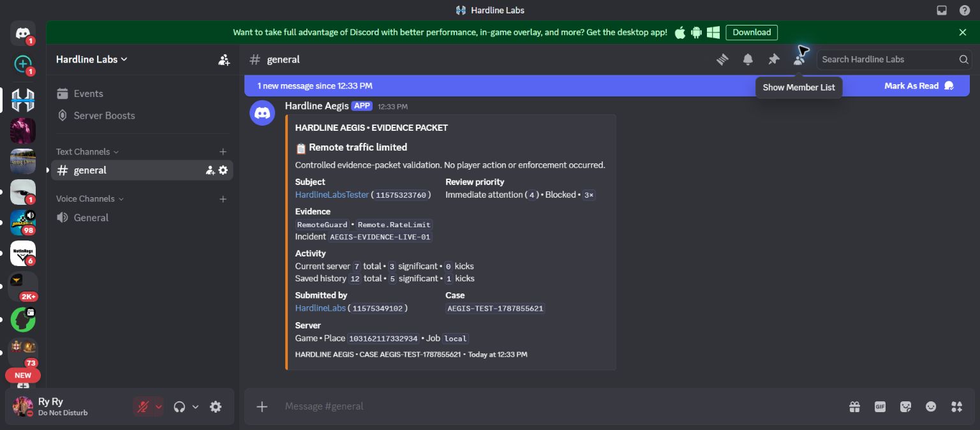Add a new voice channel plus

[x=223, y=199]
